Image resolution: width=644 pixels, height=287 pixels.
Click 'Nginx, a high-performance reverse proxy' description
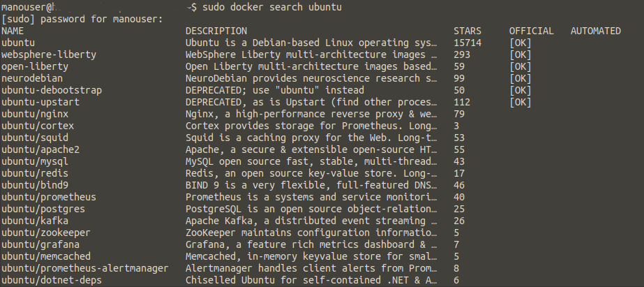click(311, 114)
